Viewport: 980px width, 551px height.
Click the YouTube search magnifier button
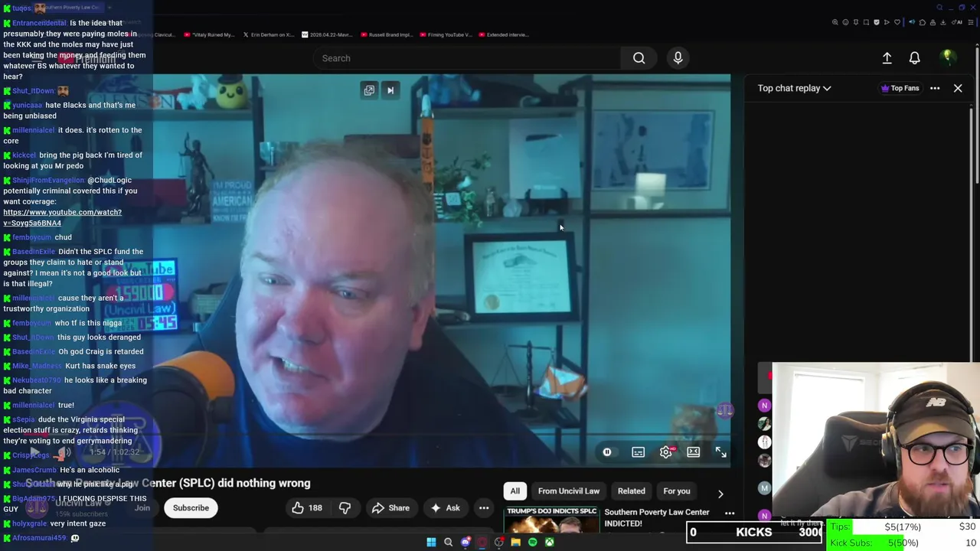(639, 58)
